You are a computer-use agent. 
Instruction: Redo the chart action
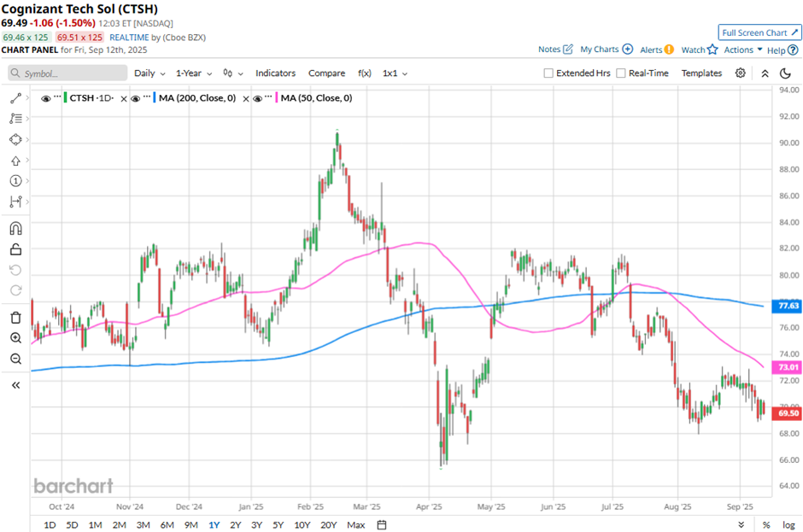pyautogui.click(x=16, y=290)
